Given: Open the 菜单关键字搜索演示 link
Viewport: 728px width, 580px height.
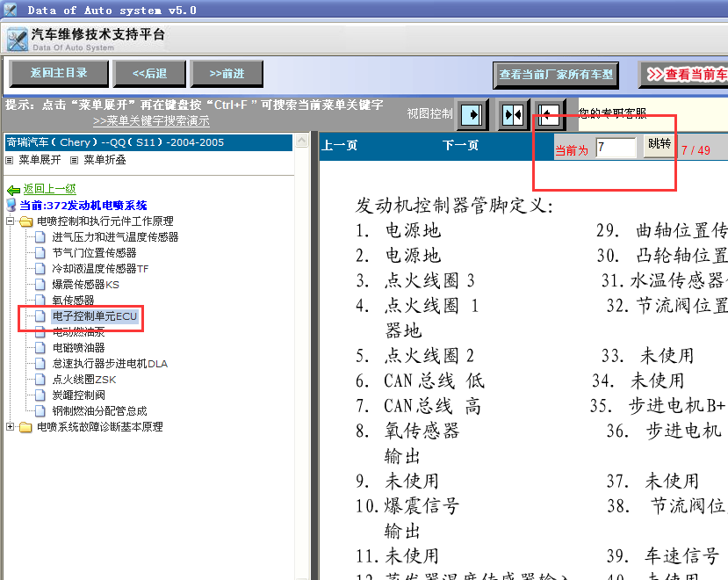Looking at the screenshot, I should point(151,121).
